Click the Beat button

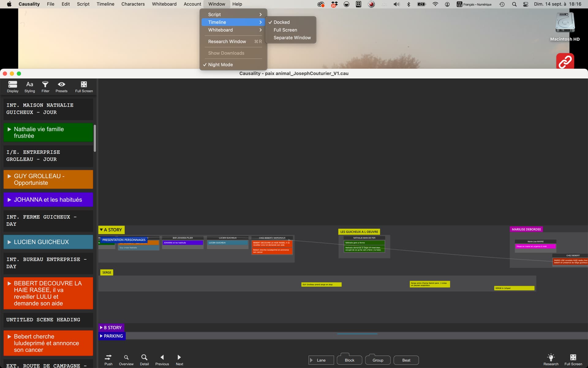[406, 360]
